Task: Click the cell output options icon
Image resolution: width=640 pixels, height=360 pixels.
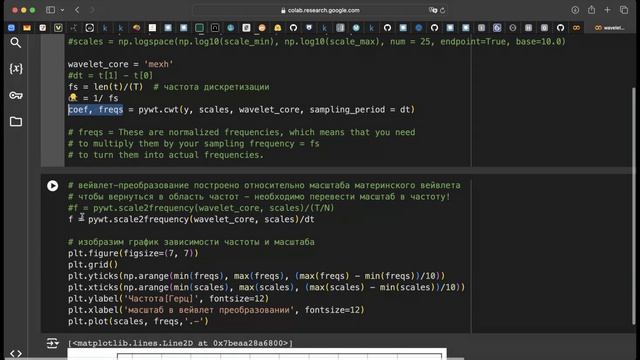Action: [x=52, y=343]
